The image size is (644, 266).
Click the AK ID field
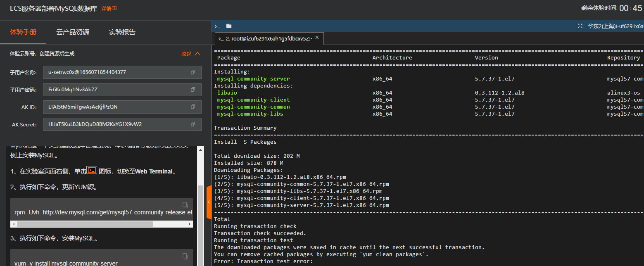(122, 107)
